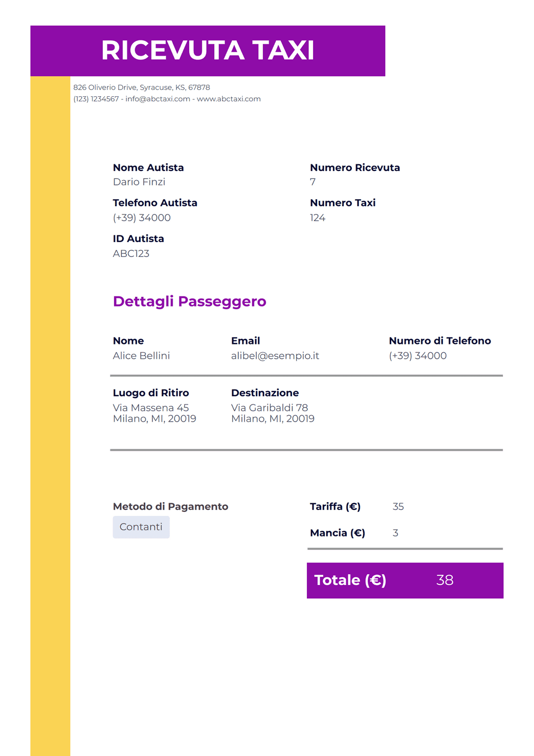Viewport: 534px width, 756px height.
Task: Click the RICEVUTA TAXI header title
Action: (x=208, y=50)
